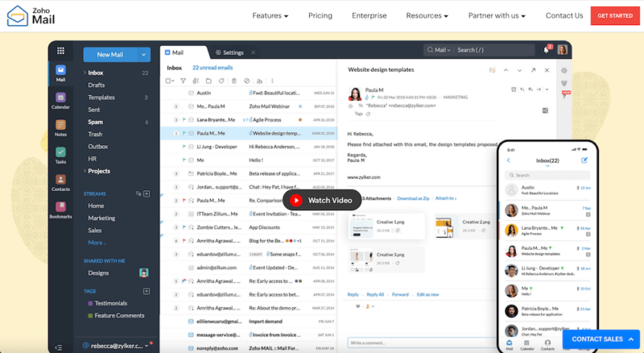Screen dimensions: 644x353
Task: Click the settings gear in right rail
Action: pos(564,70)
